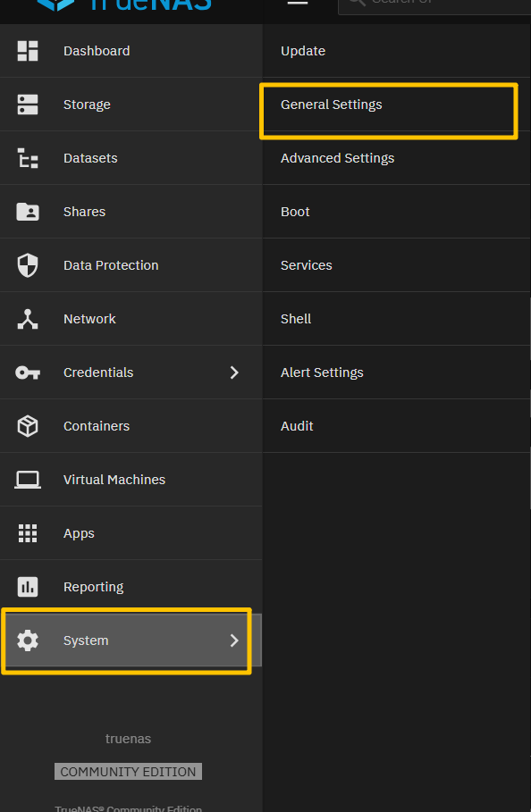Screen dimensions: 531x812
Task: Open the Data Protection shield icon
Action: [28, 265]
